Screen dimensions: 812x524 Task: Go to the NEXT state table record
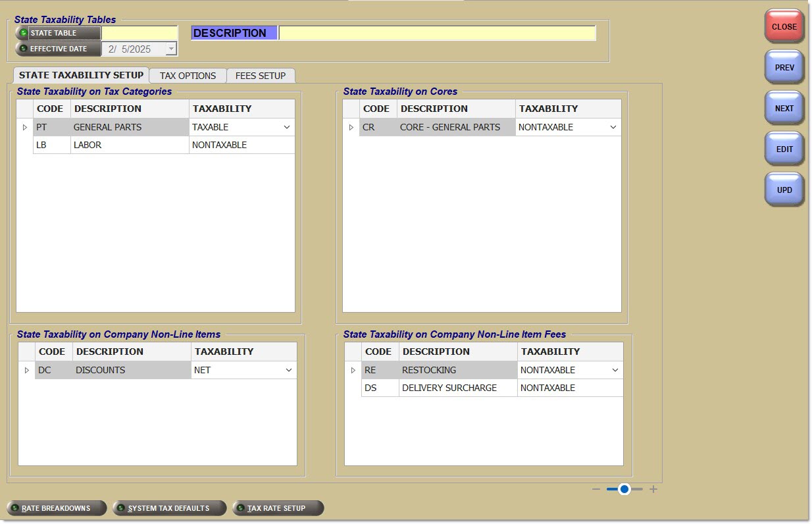784,109
